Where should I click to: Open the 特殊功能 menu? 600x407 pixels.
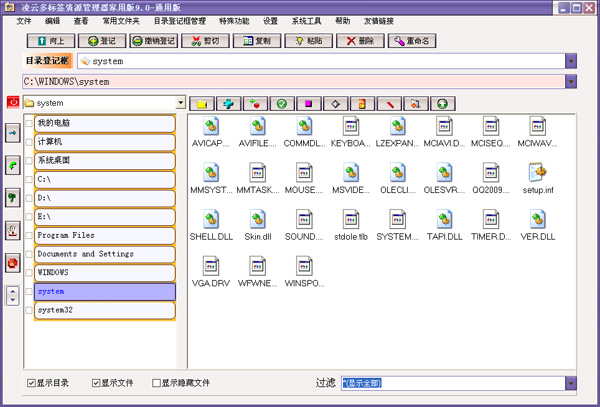click(x=234, y=21)
